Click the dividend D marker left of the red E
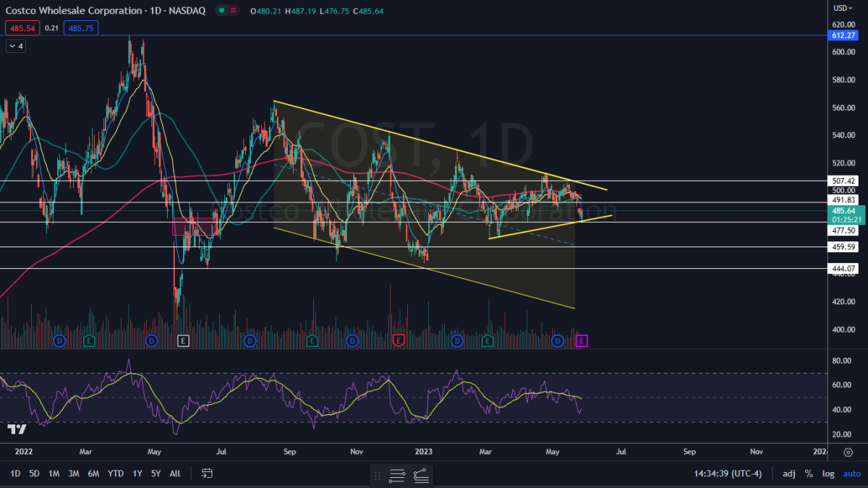This screenshot has width=868, height=488. click(352, 340)
